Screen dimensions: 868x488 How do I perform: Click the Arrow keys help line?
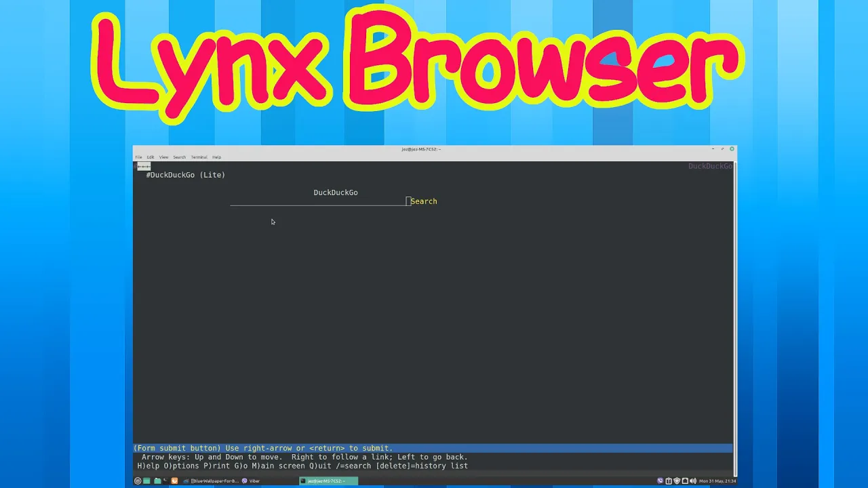pyautogui.click(x=304, y=457)
